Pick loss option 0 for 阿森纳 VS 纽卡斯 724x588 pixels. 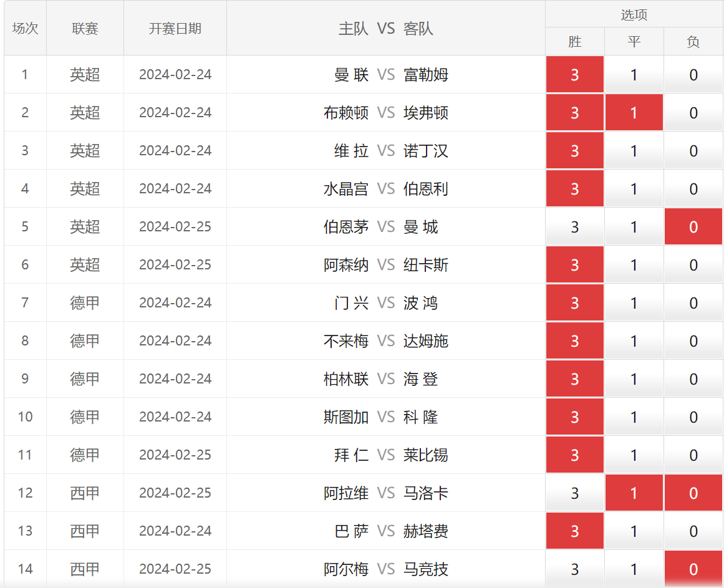click(x=693, y=264)
